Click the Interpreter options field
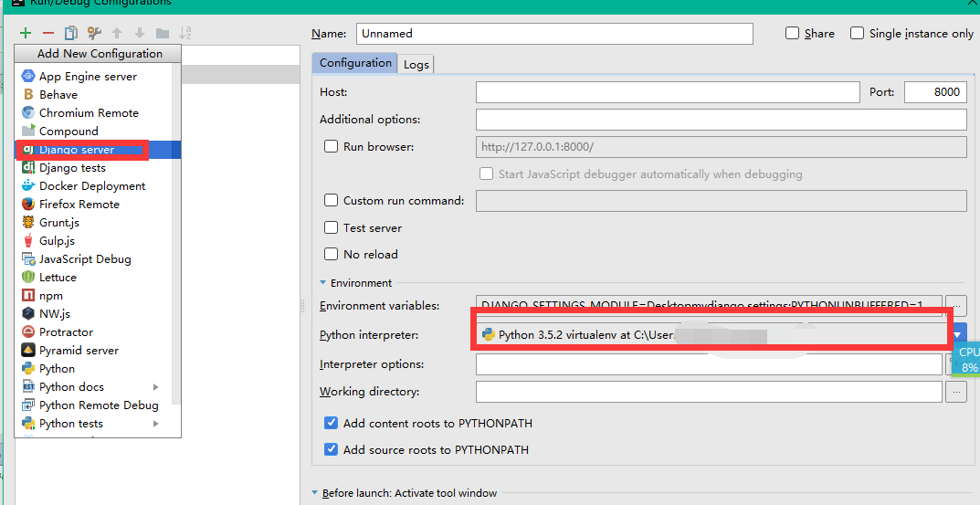The image size is (980, 505). coord(709,364)
